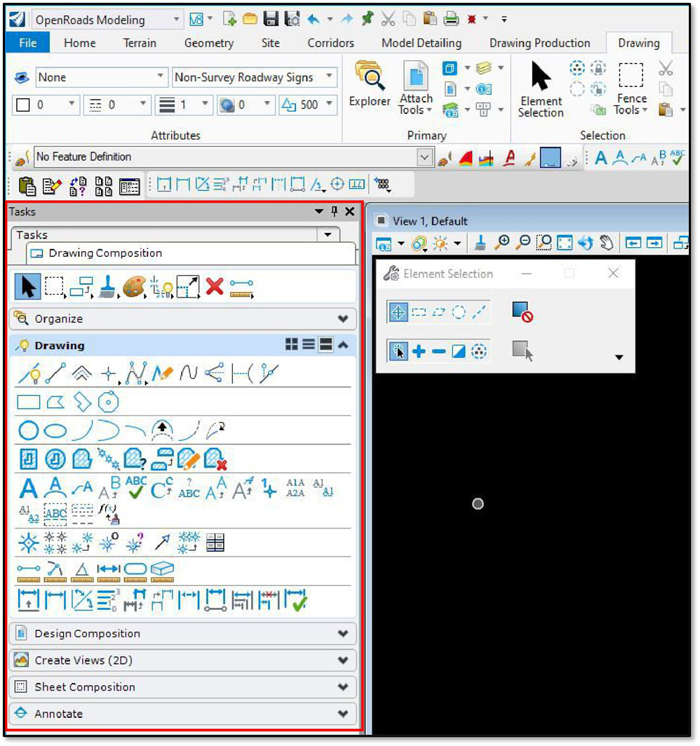
Task: Choose the Place Ellipse tool
Action: click(x=55, y=431)
